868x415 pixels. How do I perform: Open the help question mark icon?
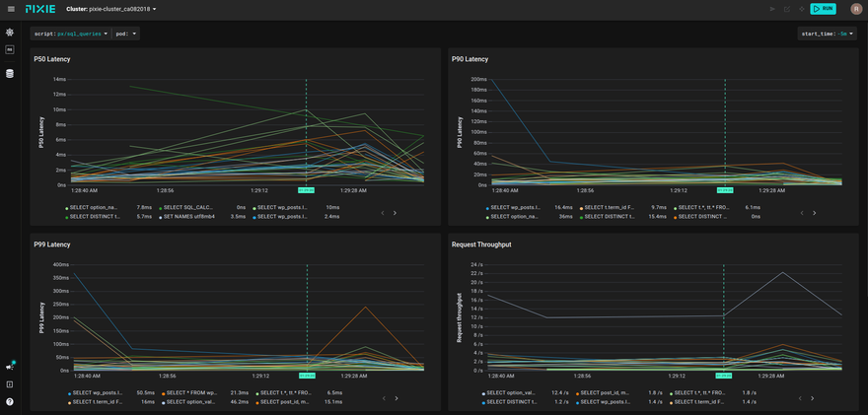(x=10, y=401)
